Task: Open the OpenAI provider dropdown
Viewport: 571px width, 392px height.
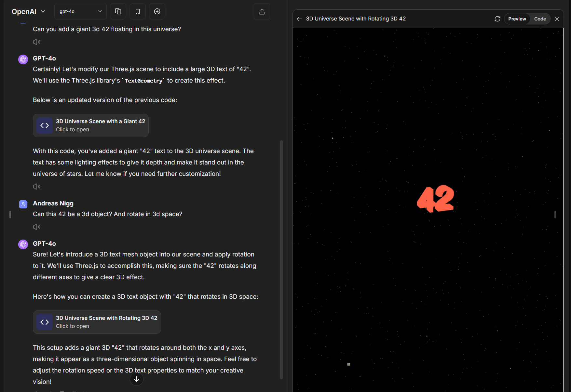Action: coord(28,11)
